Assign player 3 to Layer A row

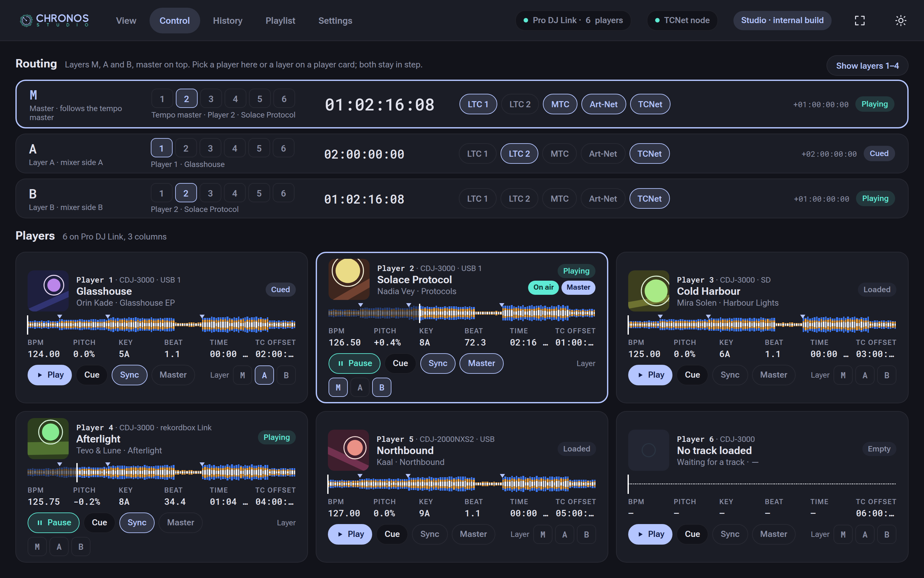pyautogui.click(x=210, y=148)
